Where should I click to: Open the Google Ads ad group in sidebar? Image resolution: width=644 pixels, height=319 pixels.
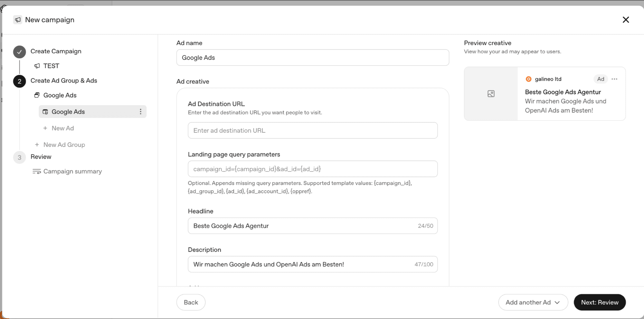click(60, 95)
